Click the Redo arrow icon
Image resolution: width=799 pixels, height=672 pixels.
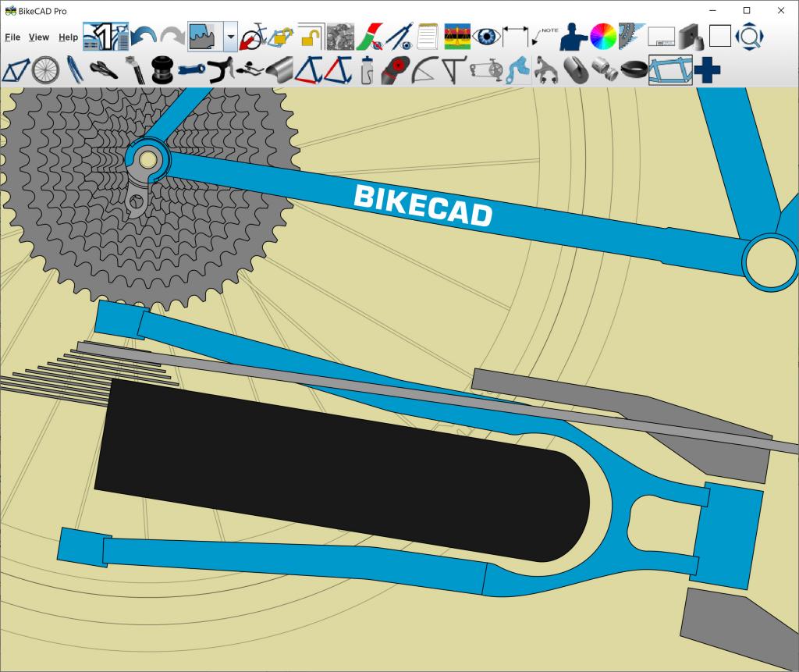172,36
